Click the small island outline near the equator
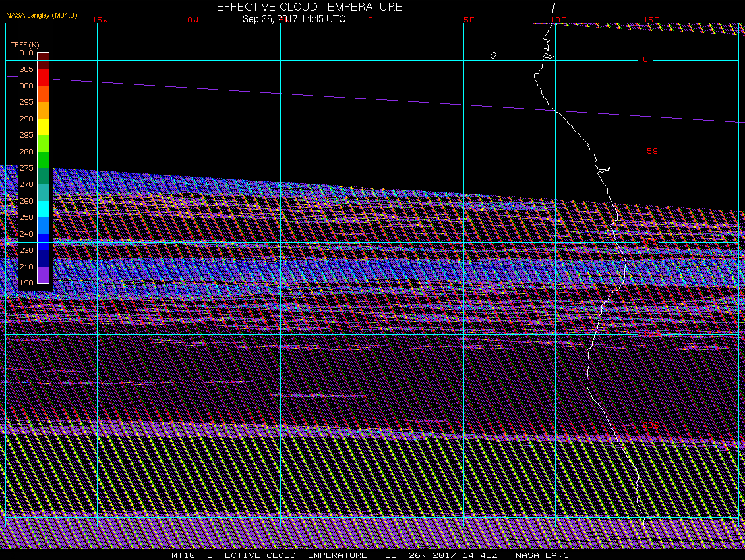The width and height of the screenshot is (745, 560). (493, 55)
